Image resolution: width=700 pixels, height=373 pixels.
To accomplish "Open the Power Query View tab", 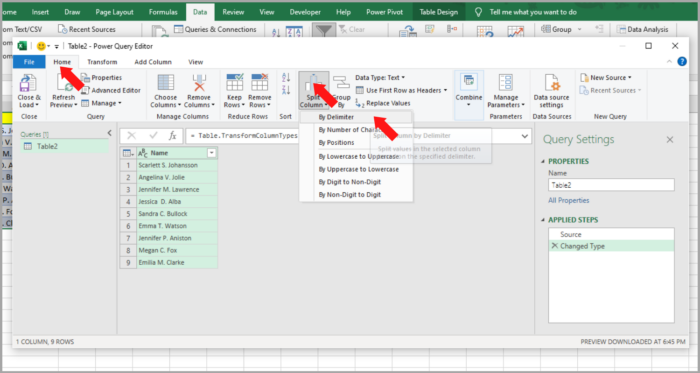I will click(x=196, y=62).
